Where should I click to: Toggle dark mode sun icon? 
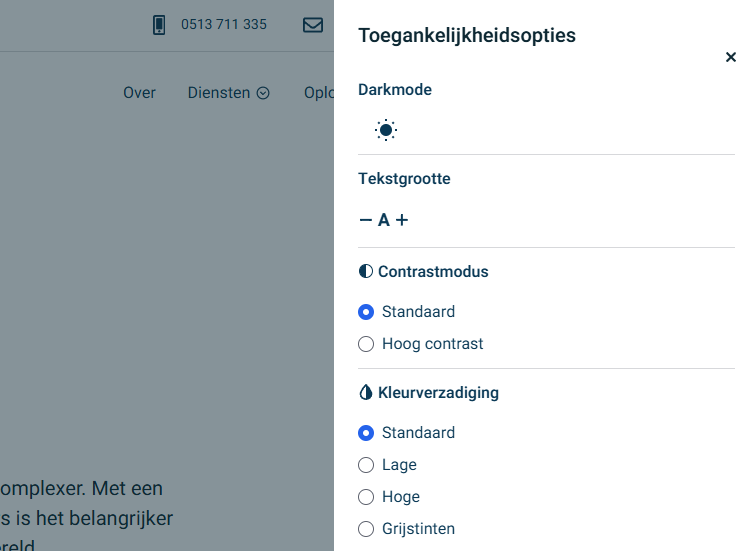click(386, 130)
